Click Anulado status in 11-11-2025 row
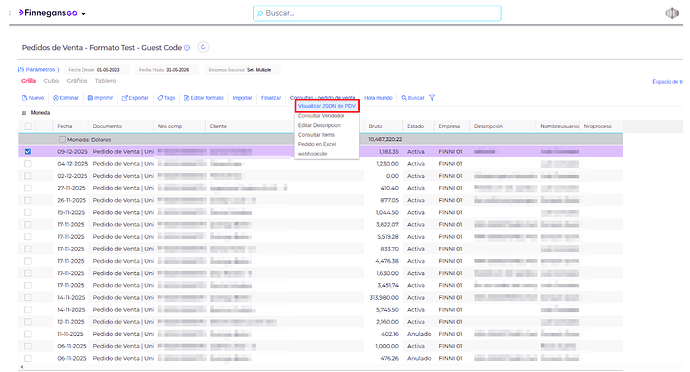The width and height of the screenshot is (690, 372). pyautogui.click(x=419, y=334)
